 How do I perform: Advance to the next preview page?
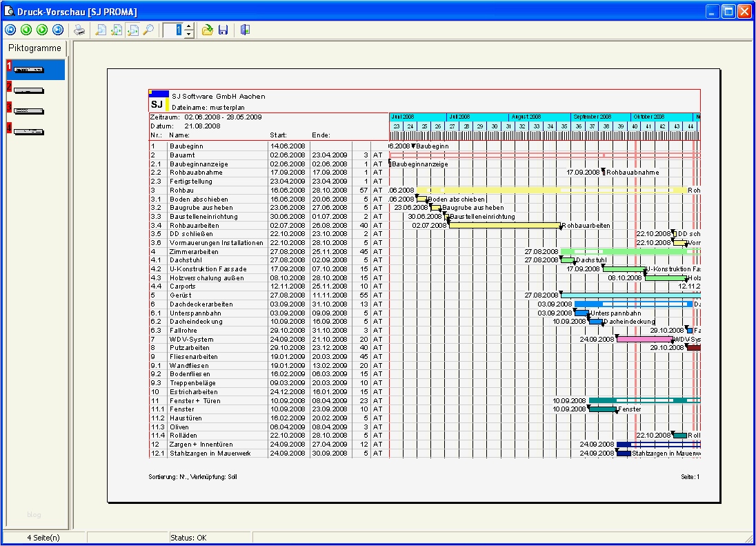click(41, 30)
